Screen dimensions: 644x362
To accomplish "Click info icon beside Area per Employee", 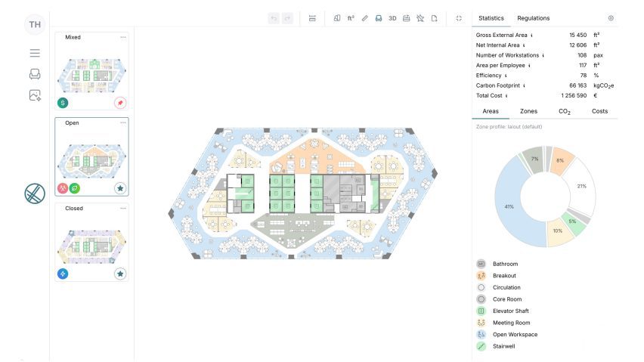I will [x=529, y=65].
